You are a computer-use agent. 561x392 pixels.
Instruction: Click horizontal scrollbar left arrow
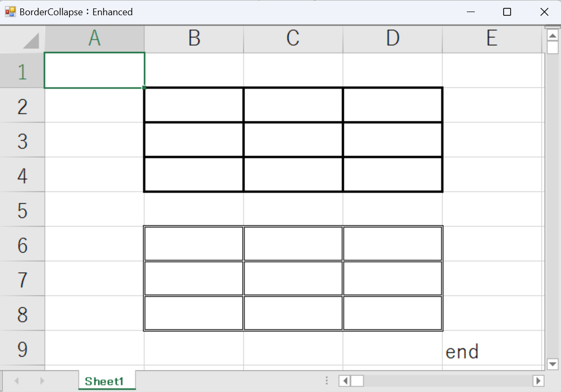coord(344,381)
